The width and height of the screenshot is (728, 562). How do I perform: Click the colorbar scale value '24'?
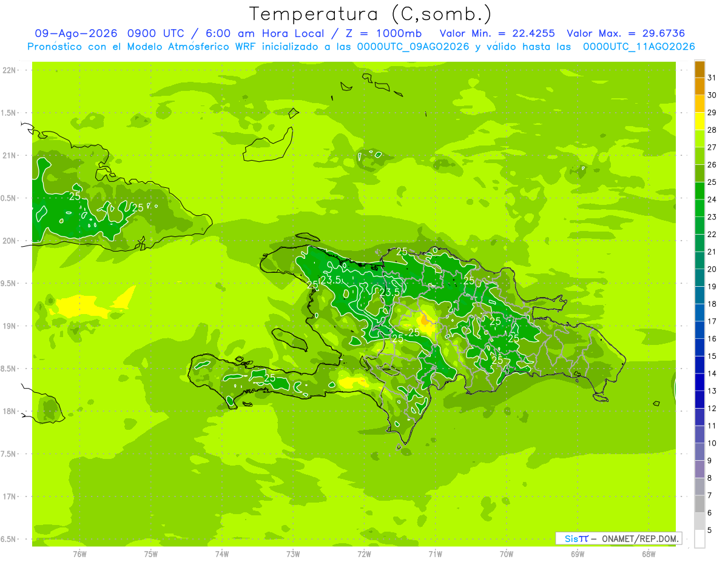[x=712, y=199]
